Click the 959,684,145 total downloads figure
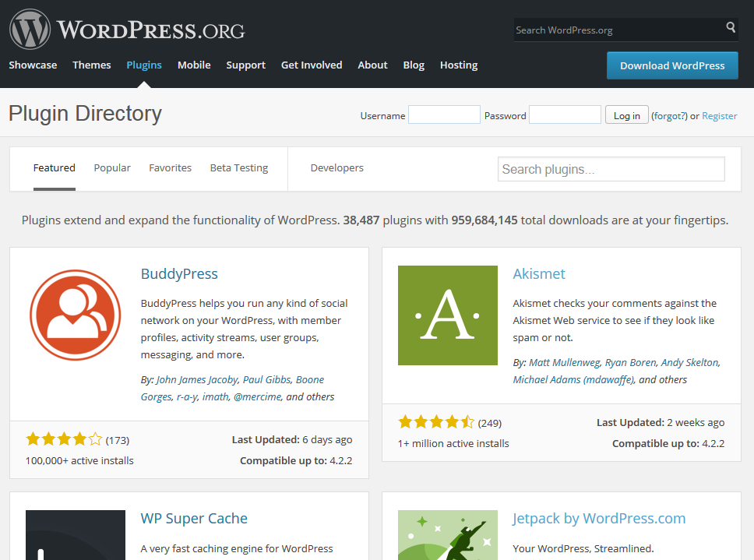Screen dimensions: 754x560 484,220
